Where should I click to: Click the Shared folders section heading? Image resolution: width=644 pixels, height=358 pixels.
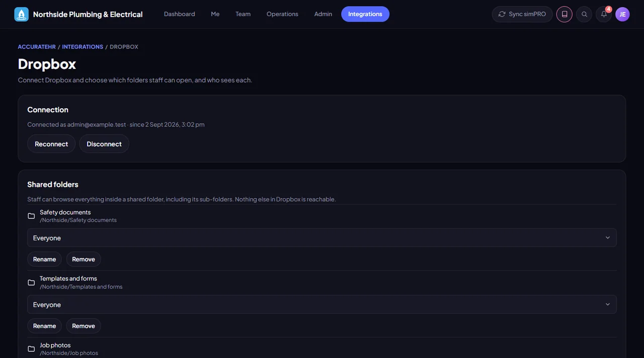click(53, 184)
